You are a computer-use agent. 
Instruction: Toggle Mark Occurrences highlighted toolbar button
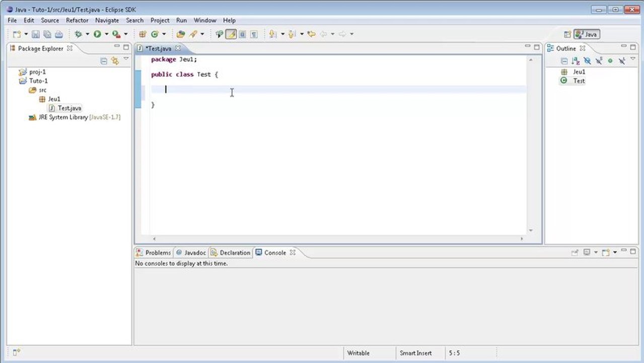[x=231, y=34]
